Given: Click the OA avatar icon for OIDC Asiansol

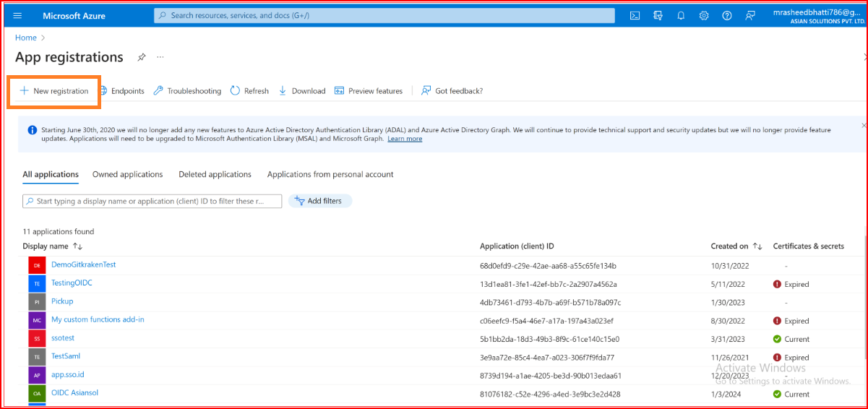Looking at the screenshot, I should pos(37,394).
